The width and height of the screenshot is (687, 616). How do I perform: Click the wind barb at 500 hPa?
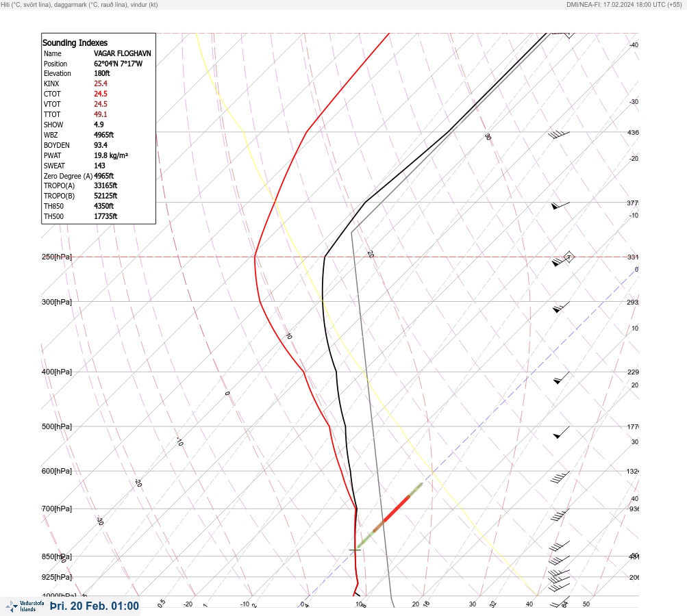click(x=561, y=433)
